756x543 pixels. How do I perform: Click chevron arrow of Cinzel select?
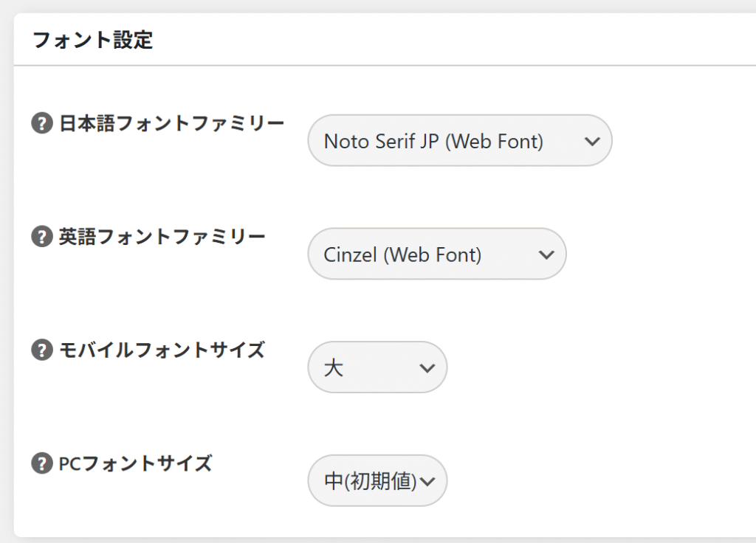pyautogui.click(x=546, y=255)
